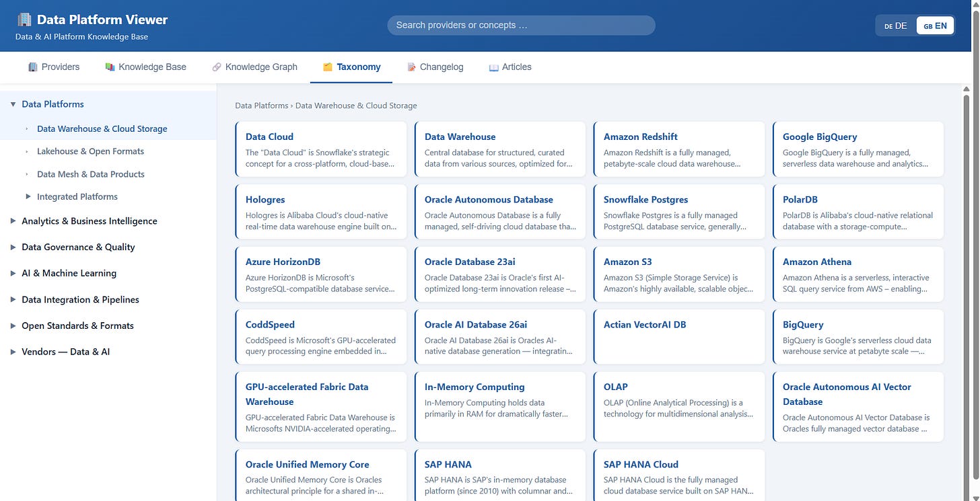Open the GPU-accelerated Fabric Data Warehouse card

321,407
